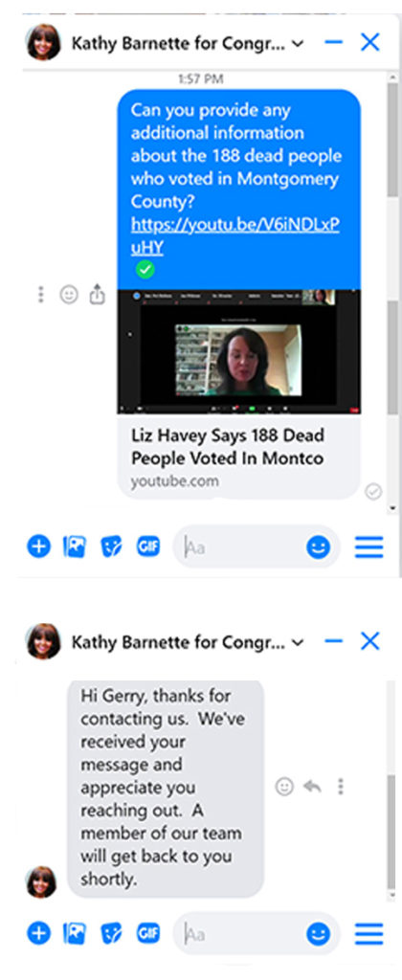402x980 pixels.
Task: Click the plus icon in bottom chat toolbar
Action: pos(38,934)
